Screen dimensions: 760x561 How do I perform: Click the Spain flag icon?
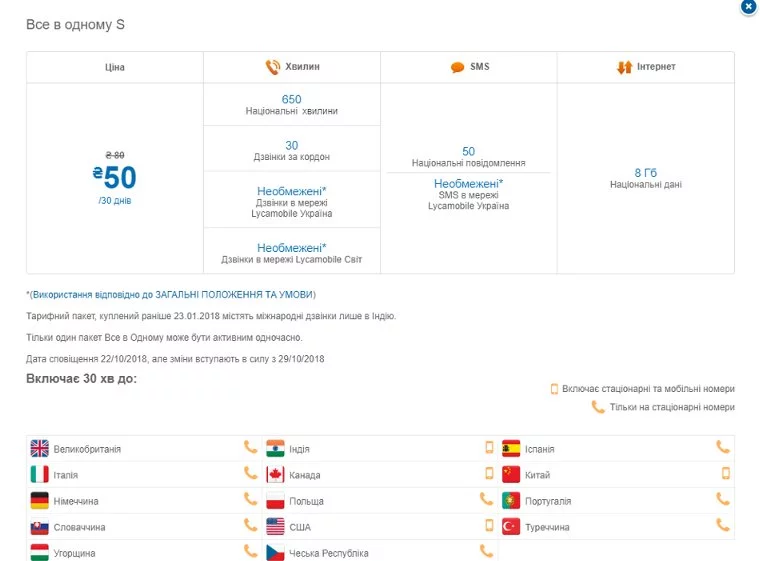coord(511,449)
